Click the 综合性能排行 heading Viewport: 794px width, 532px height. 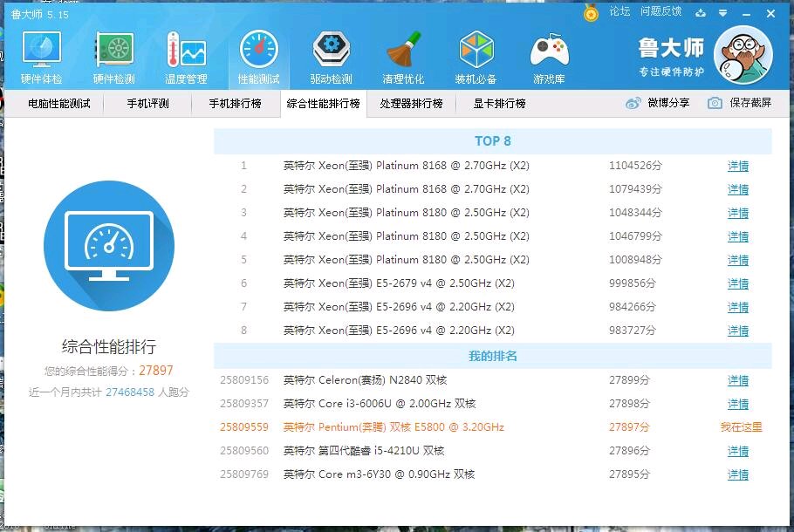pyautogui.click(x=109, y=347)
